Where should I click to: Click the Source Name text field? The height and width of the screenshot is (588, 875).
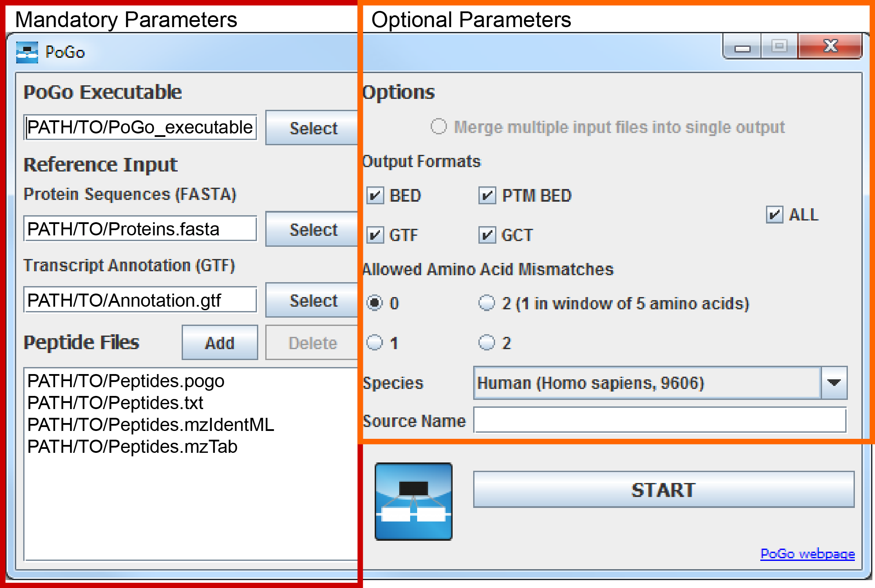click(x=660, y=420)
